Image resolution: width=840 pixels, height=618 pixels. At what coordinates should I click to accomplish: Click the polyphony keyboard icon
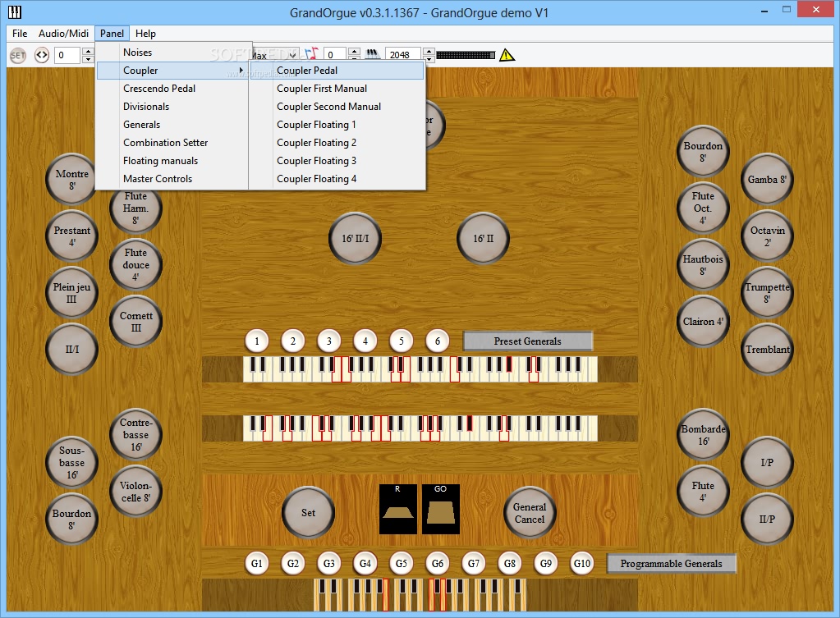[x=373, y=54]
